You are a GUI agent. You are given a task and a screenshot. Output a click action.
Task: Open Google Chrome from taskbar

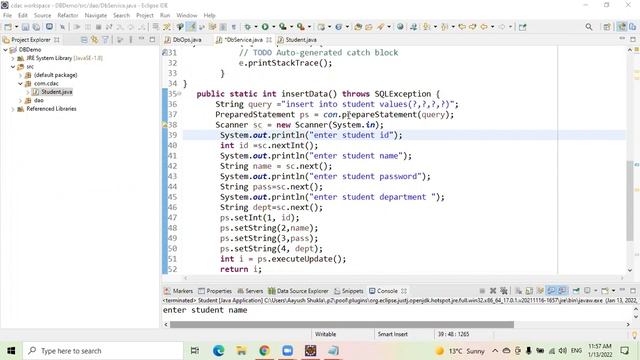(x=264, y=351)
